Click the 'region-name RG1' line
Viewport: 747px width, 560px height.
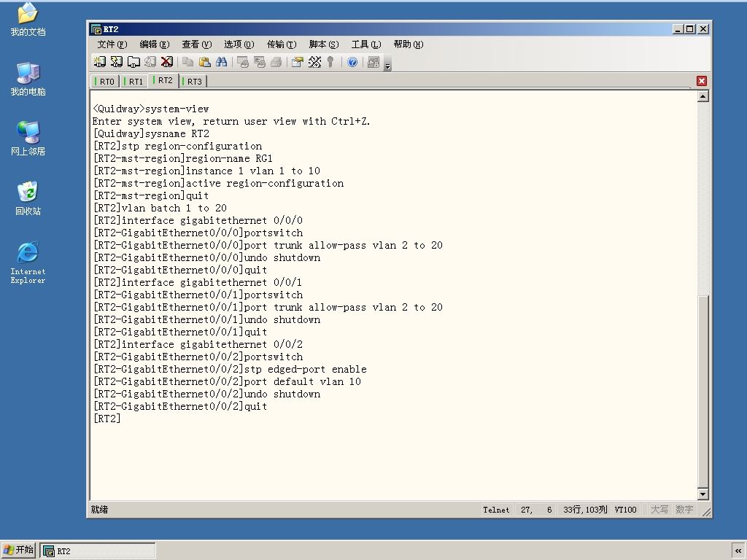(183, 158)
